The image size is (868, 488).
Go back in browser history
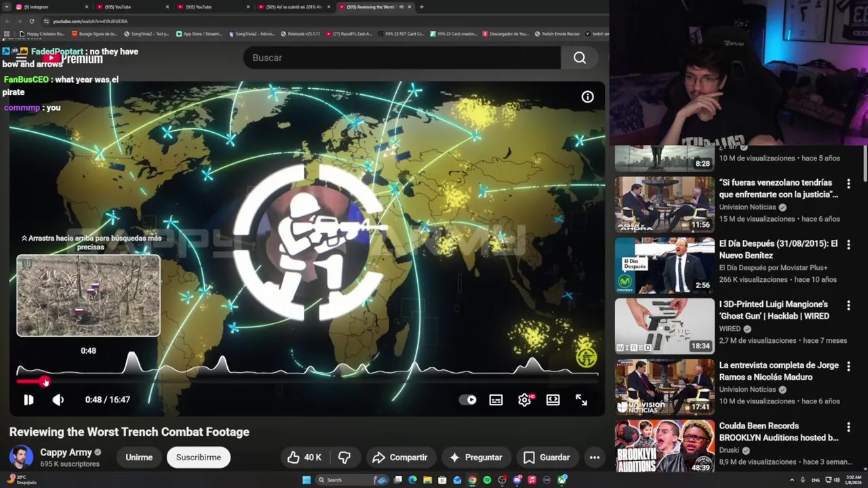(6, 21)
